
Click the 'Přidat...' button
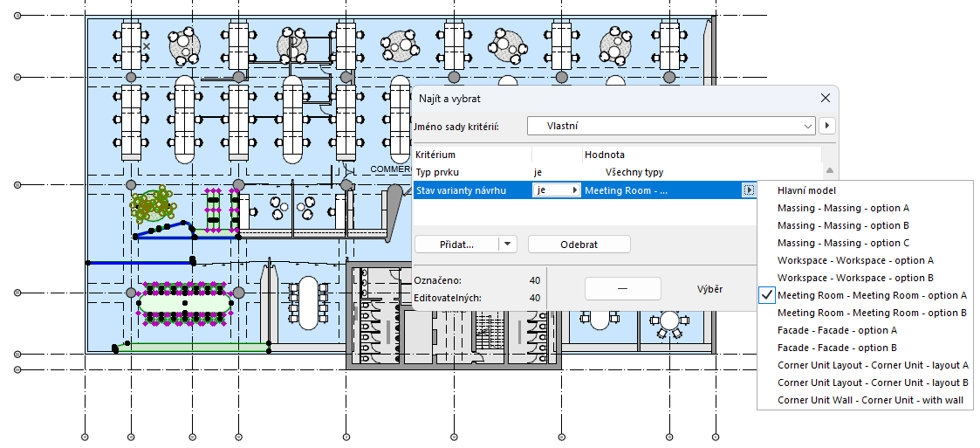click(456, 244)
